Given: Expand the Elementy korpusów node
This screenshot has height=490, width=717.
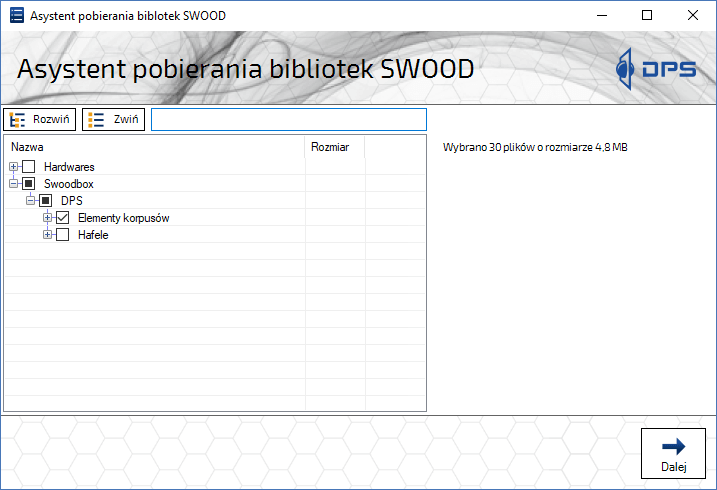Looking at the screenshot, I should click(x=48, y=218).
